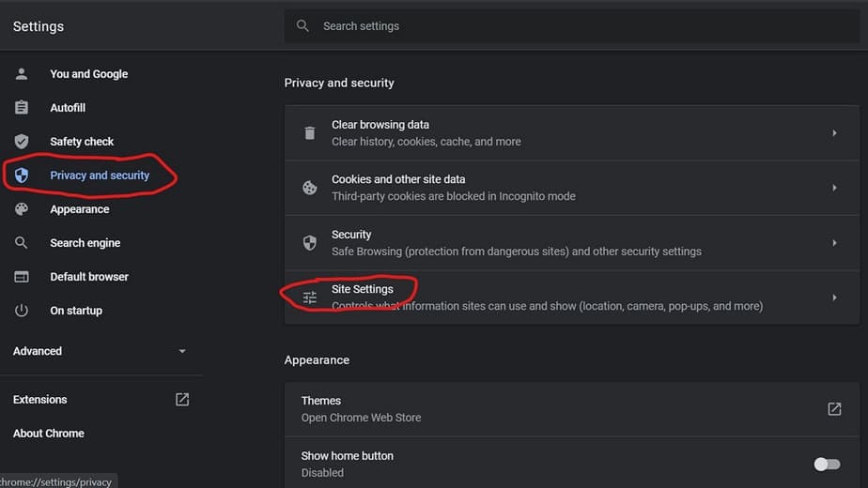Click the Safety check shield icon
The image size is (868, 488).
click(x=22, y=142)
